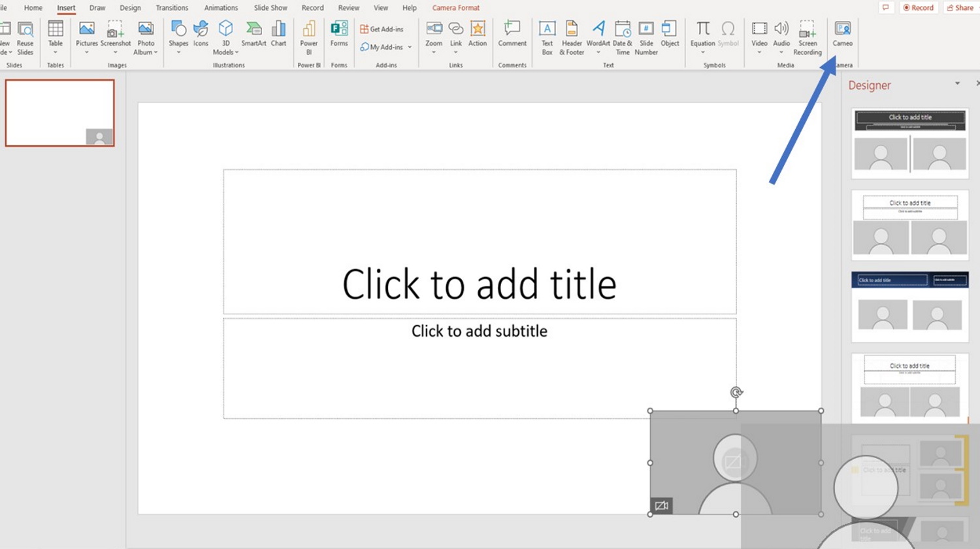Open My Add-ins dropdown arrow

(x=410, y=47)
